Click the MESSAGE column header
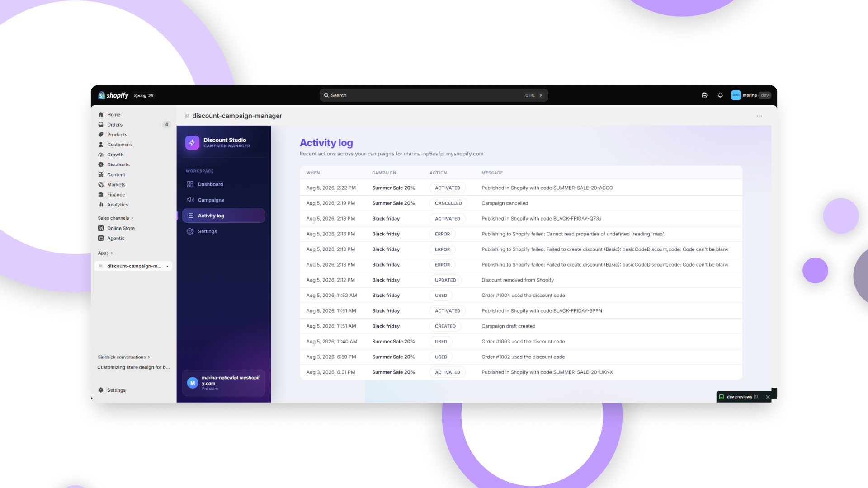The width and height of the screenshot is (868, 488). point(492,173)
